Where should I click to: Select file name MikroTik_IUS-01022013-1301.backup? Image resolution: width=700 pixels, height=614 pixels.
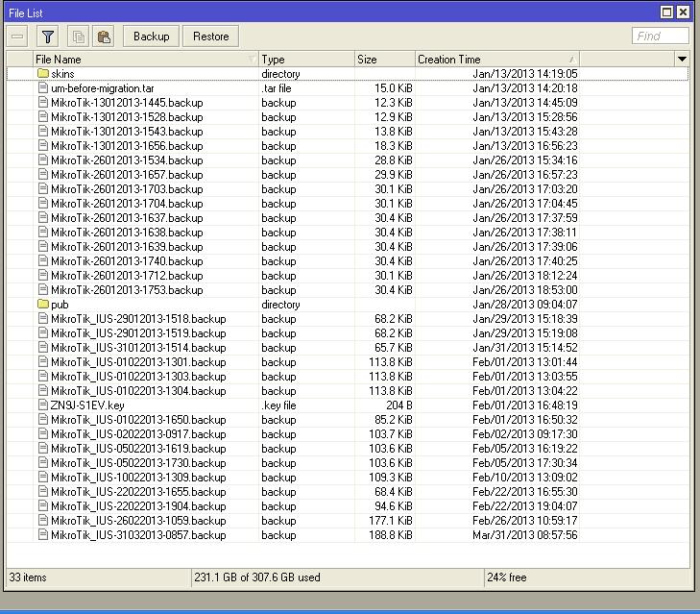(138, 362)
